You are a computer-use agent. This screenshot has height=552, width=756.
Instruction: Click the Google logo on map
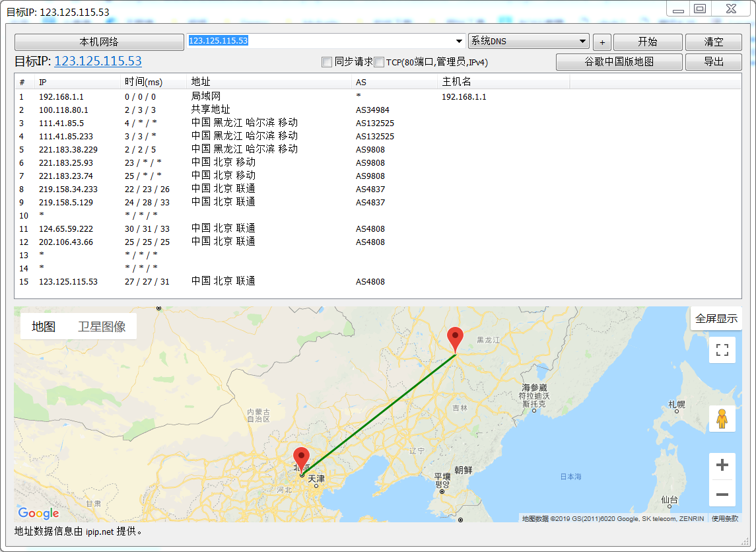tap(38, 513)
